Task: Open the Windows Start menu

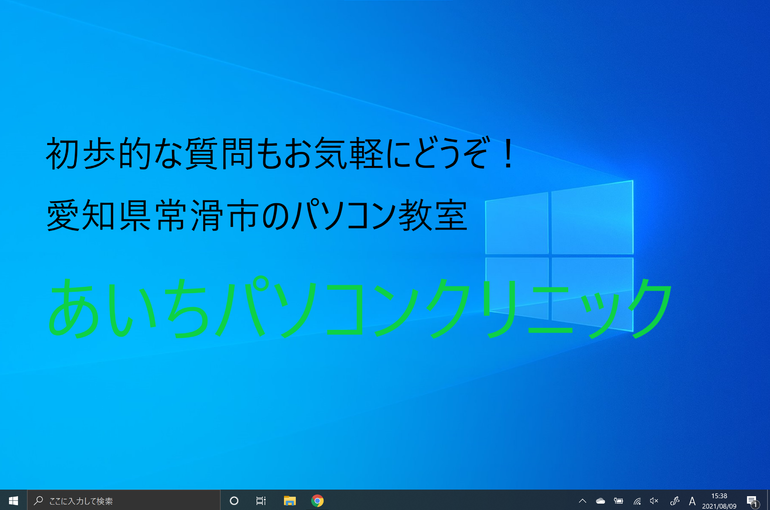Action: click(x=13, y=501)
